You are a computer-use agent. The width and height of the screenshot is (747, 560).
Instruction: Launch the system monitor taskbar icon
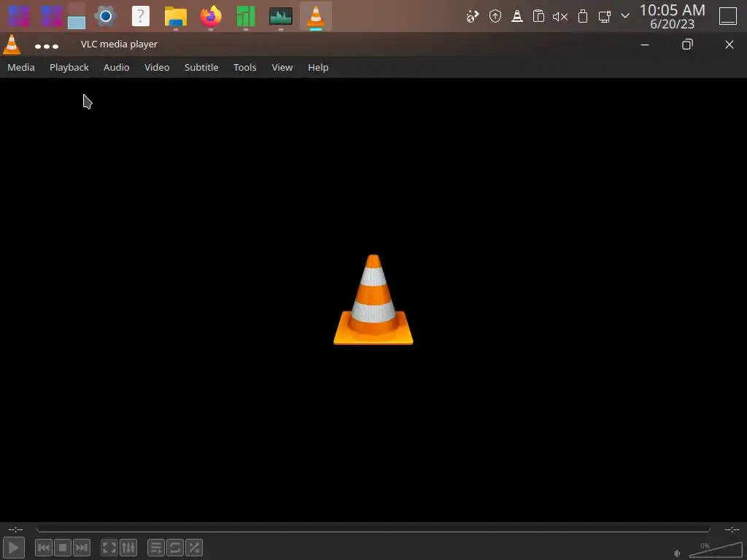pyautogui.click(x=281, y=16)
